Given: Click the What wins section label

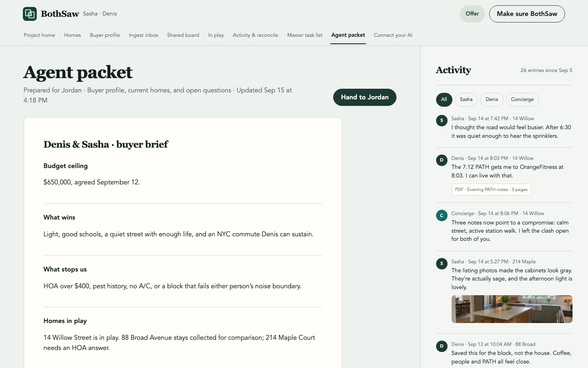Looking at the screenshot, I should pyautogui.click(x=59, y=218).
